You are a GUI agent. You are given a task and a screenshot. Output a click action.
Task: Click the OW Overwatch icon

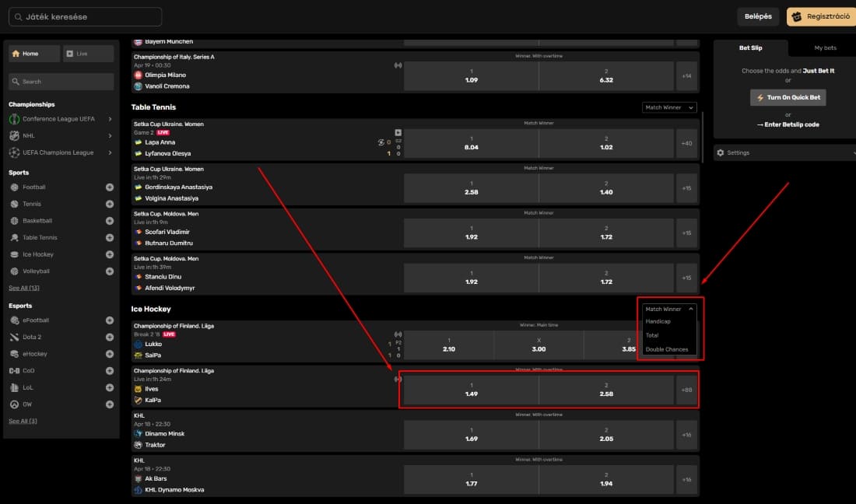[15, 404]
